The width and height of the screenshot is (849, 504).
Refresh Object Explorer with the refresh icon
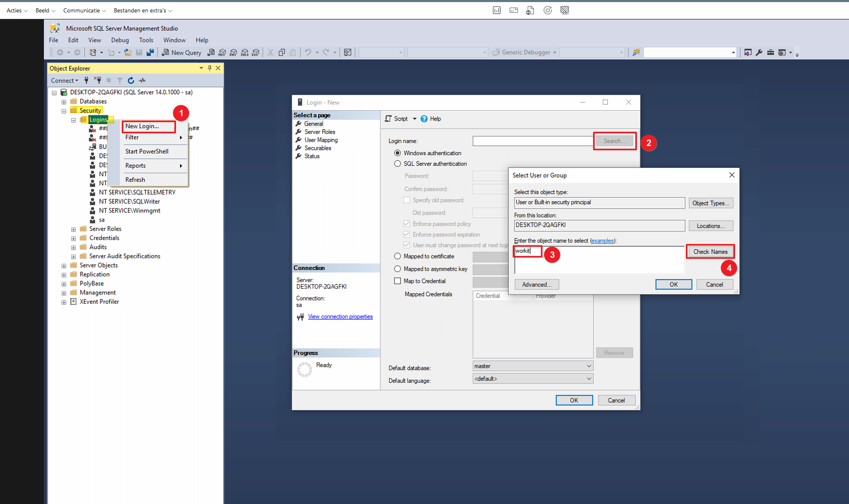[131, 80]
